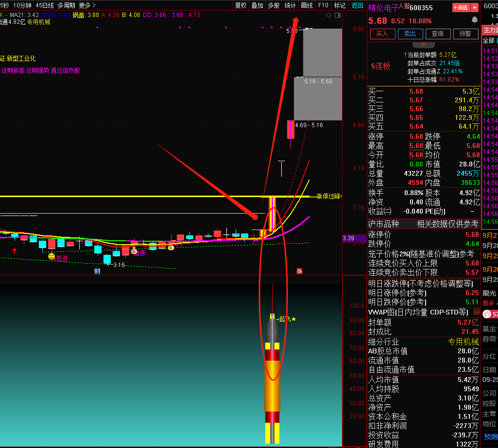This screenshot has width=498, height=448.
Task: Click the thumbs-up like icon
Action: [486, 314]
